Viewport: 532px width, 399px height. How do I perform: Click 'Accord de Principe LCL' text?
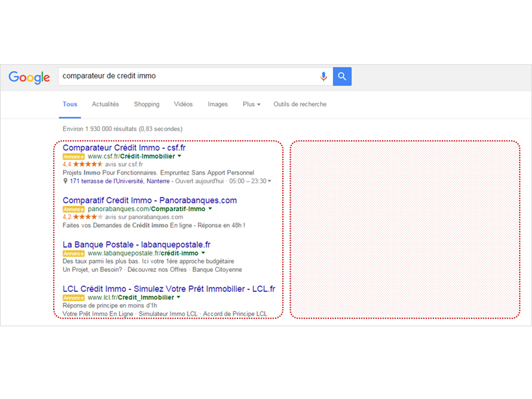click(x=235, y=314)
